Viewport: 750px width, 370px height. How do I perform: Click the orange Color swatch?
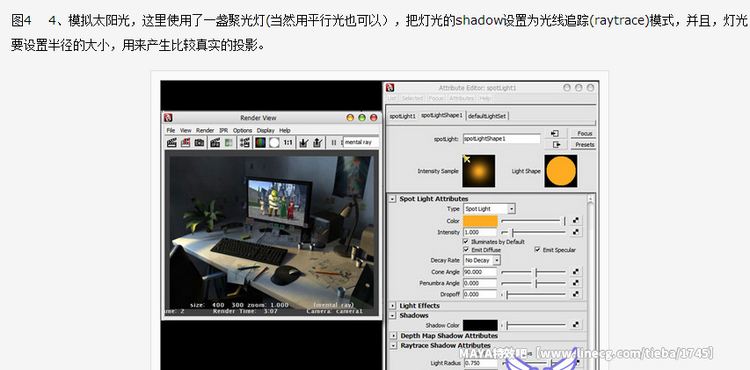[x=480, y=221]
